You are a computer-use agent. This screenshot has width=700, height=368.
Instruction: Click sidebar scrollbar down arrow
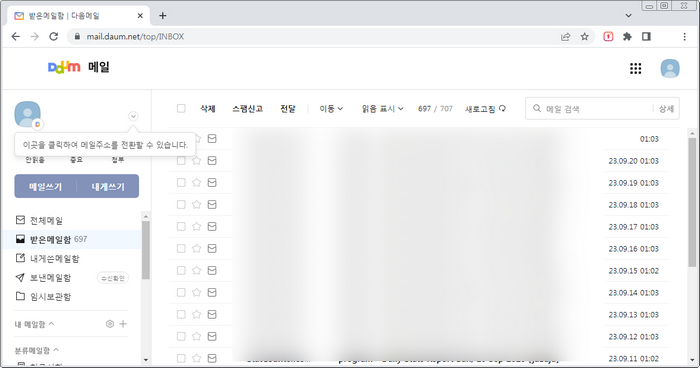(x=146, y=360)
